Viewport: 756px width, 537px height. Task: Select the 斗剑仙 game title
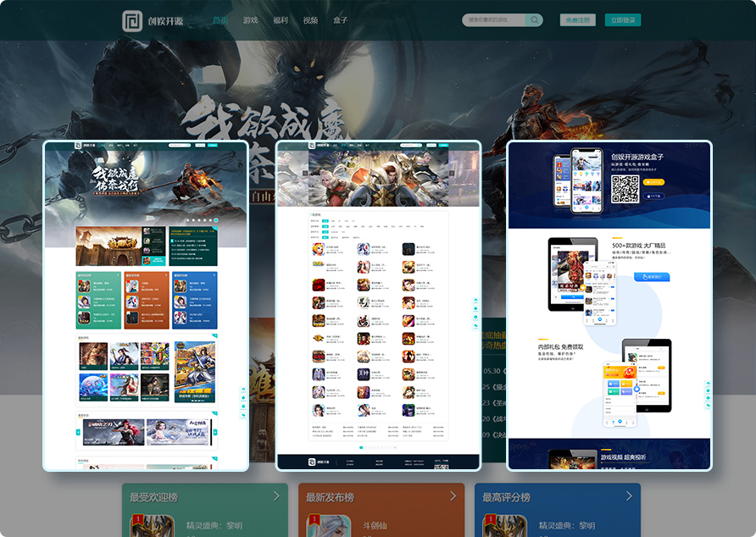375,525
